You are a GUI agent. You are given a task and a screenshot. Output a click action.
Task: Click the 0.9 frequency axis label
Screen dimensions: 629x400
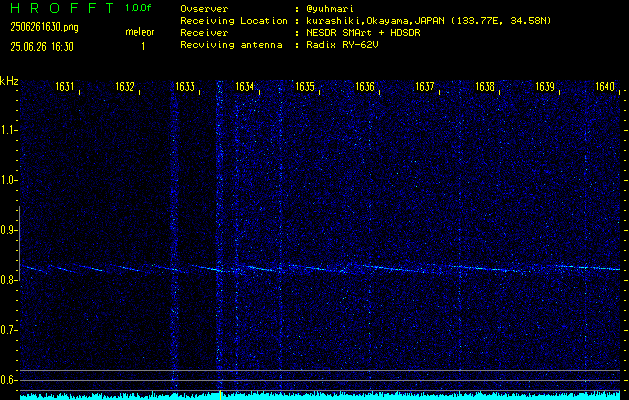(8, 230)
